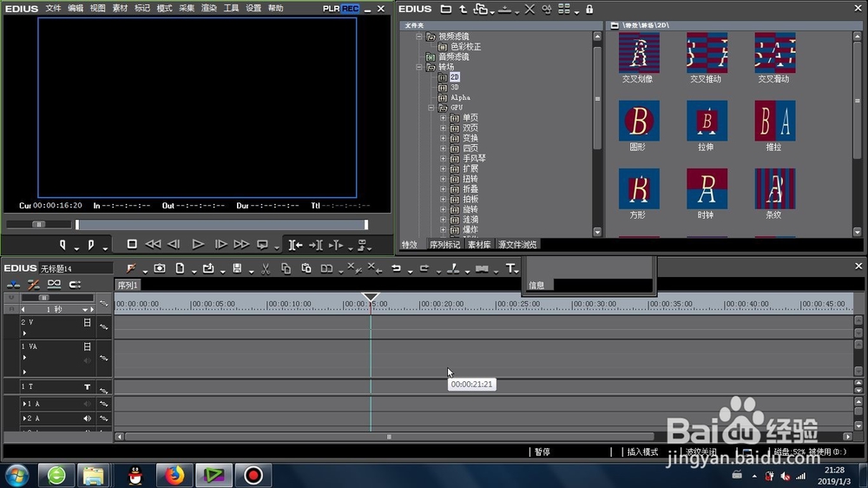Click the copy icon in timeline toolbar
Viewport: 868px width, 488px height.
(x=286, y=268)
